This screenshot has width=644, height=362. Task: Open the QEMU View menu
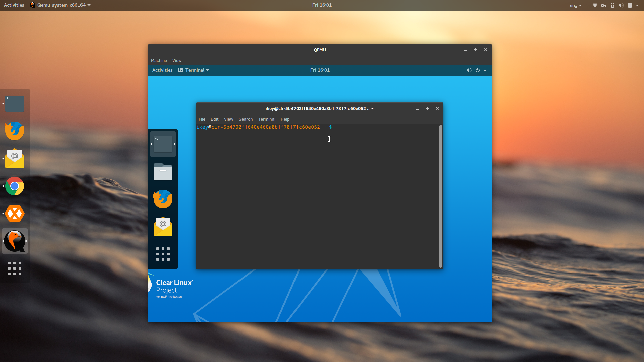177,61
